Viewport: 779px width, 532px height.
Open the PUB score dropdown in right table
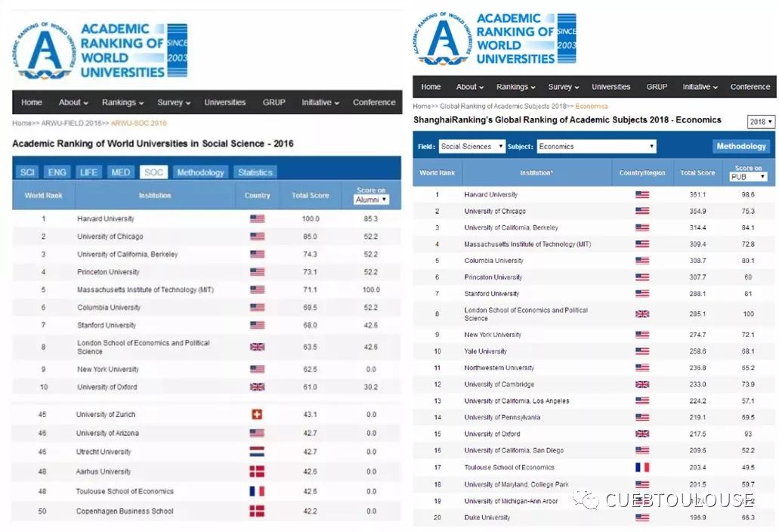click(x=748, y=177)
